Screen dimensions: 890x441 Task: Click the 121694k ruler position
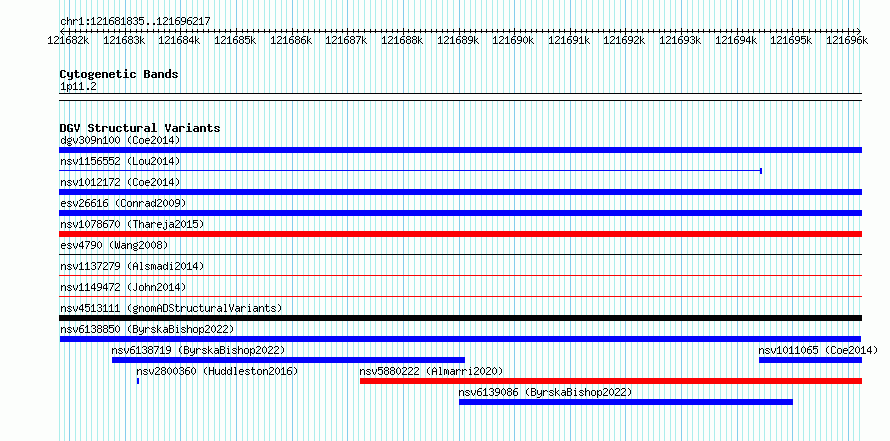(x=736, y=40)
